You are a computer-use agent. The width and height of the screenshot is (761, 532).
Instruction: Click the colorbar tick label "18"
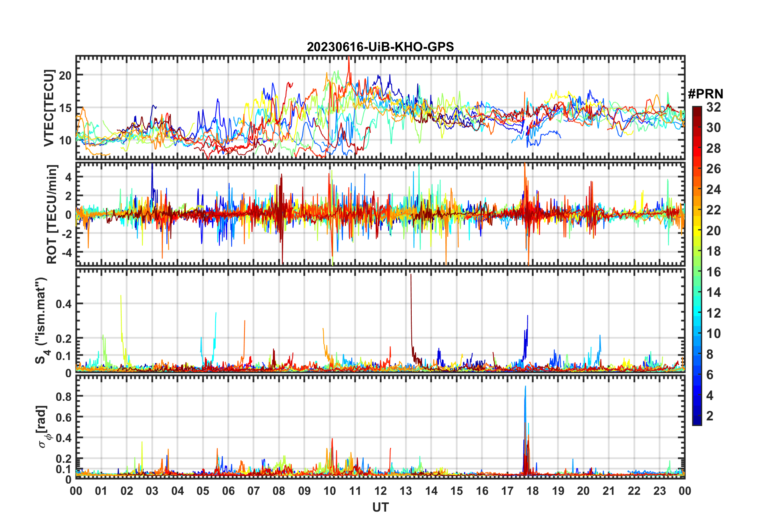[713, 251]
